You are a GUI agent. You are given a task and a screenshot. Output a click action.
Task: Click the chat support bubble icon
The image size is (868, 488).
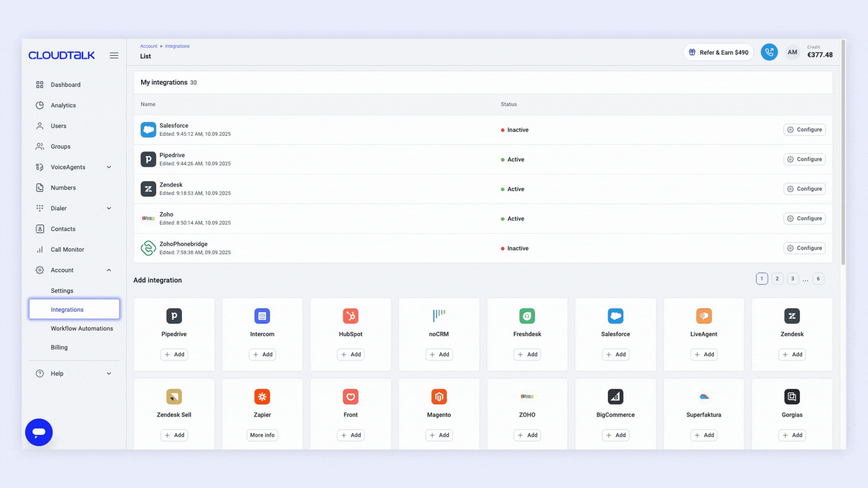(x=39, y=432)
